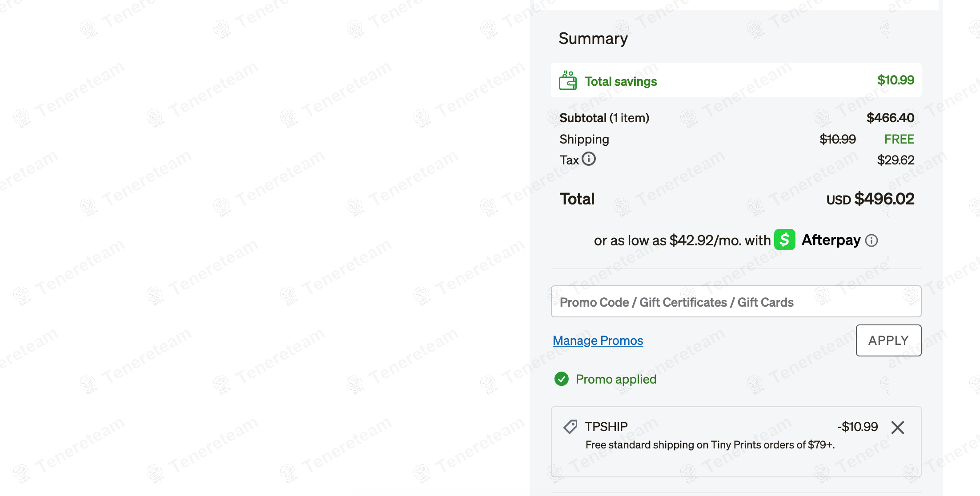This screenshot has height=496, width=980.
Task: Click the green Promo applied checkmark
Action: point(562,379)
